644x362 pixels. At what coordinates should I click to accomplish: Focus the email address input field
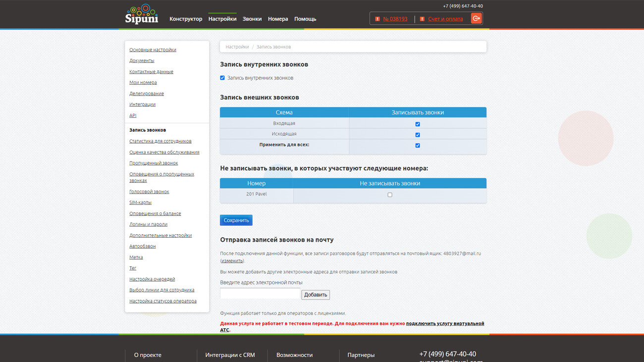(x=260, y=294)
